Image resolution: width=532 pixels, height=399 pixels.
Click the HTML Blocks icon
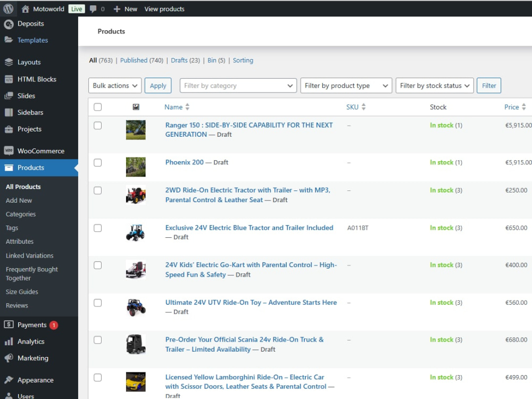(x=9, y=79)
